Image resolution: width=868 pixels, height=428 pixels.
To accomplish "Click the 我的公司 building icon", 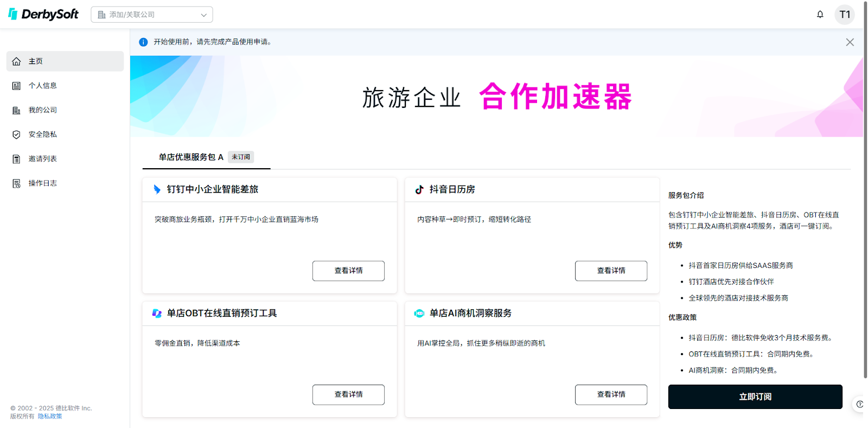I will pos(17,110).
